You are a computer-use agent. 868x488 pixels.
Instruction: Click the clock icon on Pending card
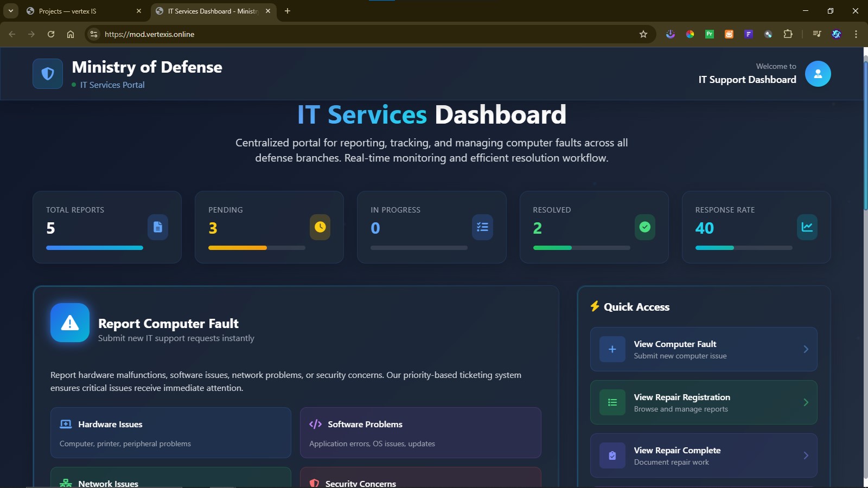(x=320, y=227)
